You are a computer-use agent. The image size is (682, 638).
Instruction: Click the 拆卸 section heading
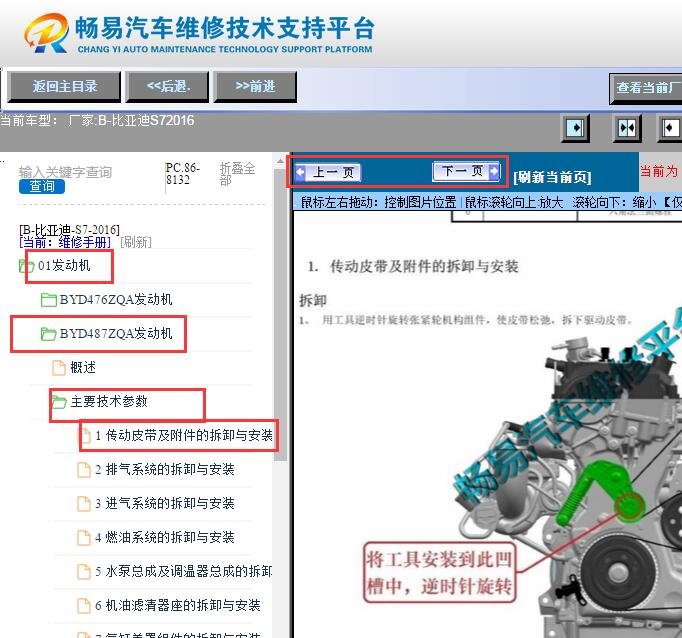point(313,300)
